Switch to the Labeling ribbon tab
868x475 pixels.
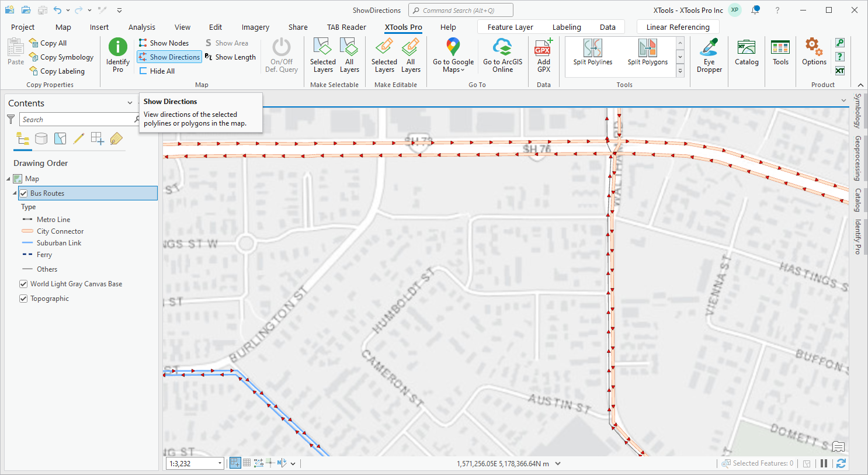(566, 26)
